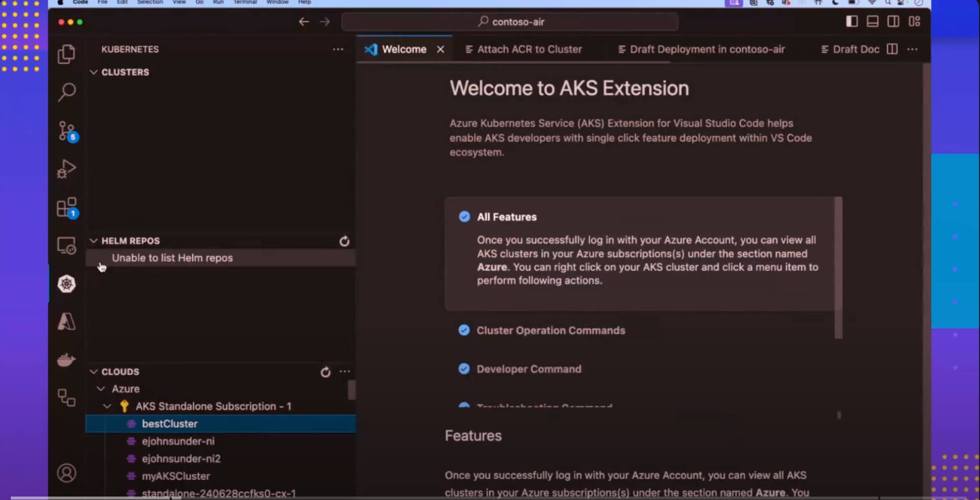Viewport: 980px width, 500px height.
Task: Open the Docker extension icon in sidebar
Action: pyautogui.click(x=67, y=359)
